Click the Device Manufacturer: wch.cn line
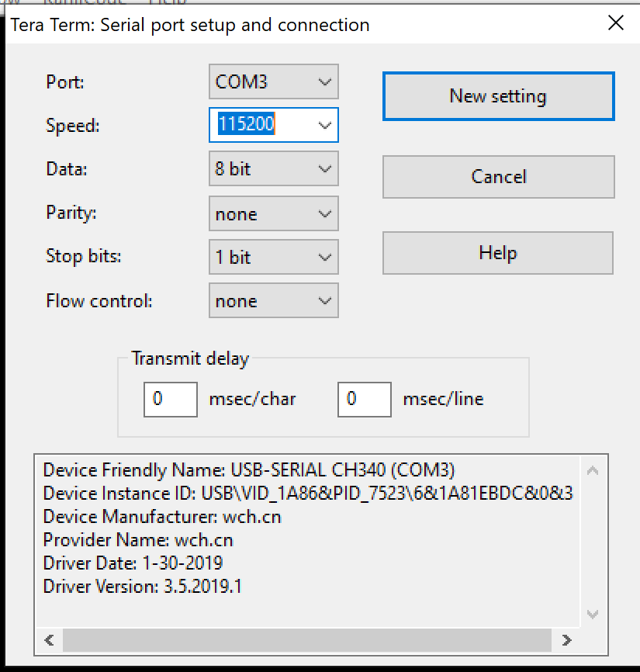Image resolution: width=640 pixels, height=672 pixels. 162,517
